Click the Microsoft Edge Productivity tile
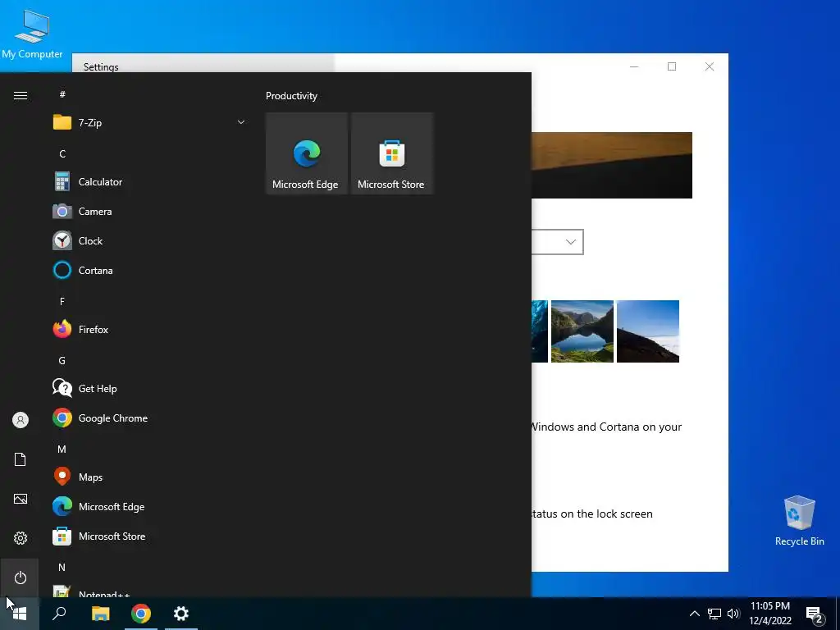This screenshot has width=840, height=630. 307,153
